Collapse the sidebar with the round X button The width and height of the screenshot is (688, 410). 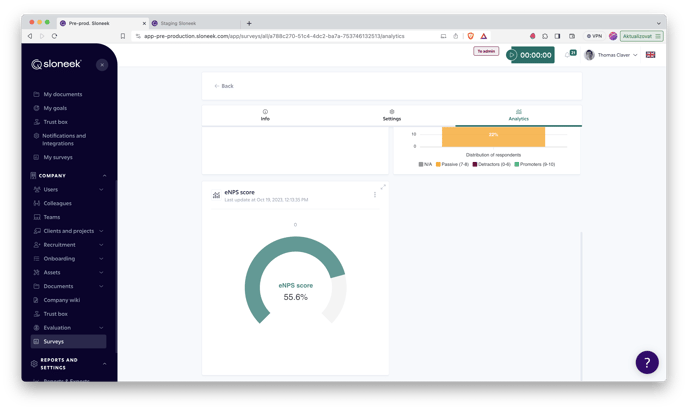[x=102, y=65]
